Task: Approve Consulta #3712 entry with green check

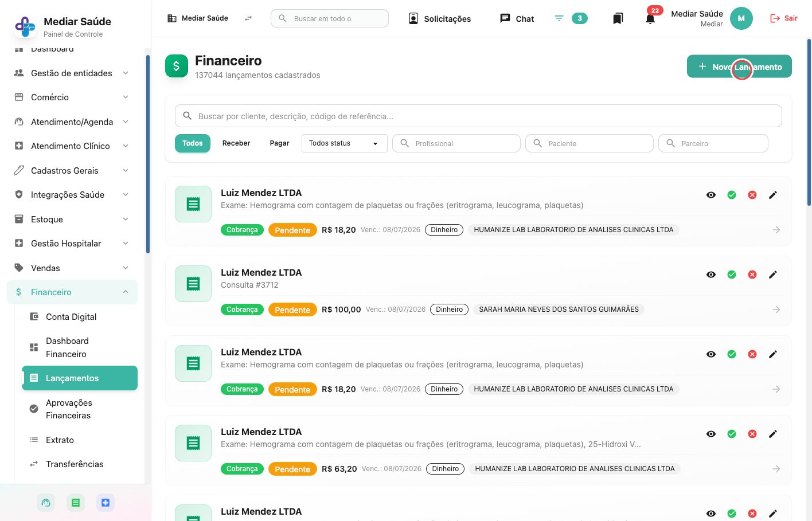Action: click(x=731, y=275)
